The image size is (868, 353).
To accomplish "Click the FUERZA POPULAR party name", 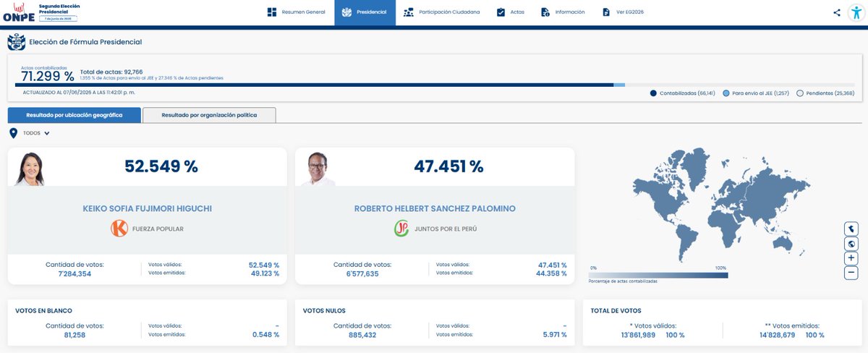I will pyautogui.click(x=158, y=229).
